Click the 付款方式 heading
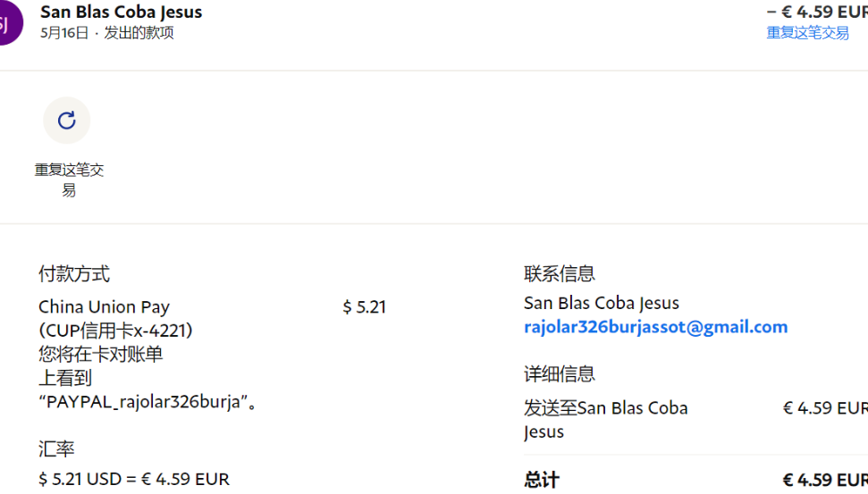This screenshot has width=868, height=494. 74,274
